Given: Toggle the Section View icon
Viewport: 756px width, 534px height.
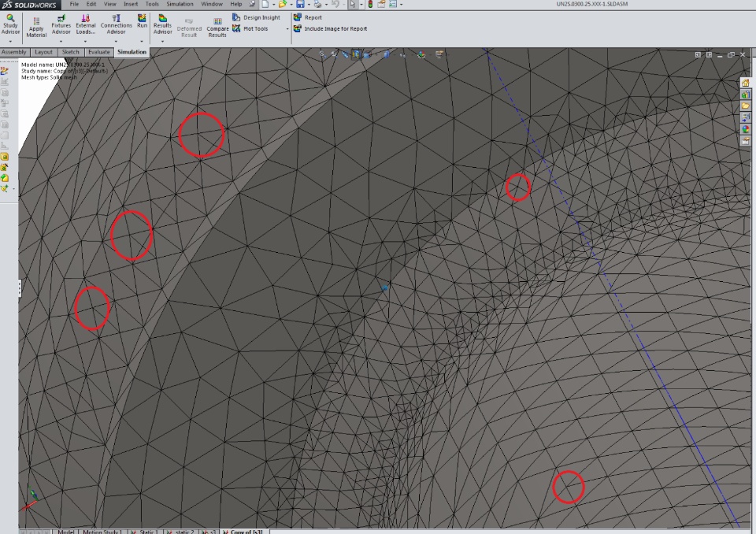Looking at the screenshot, I should coord(356,54).
